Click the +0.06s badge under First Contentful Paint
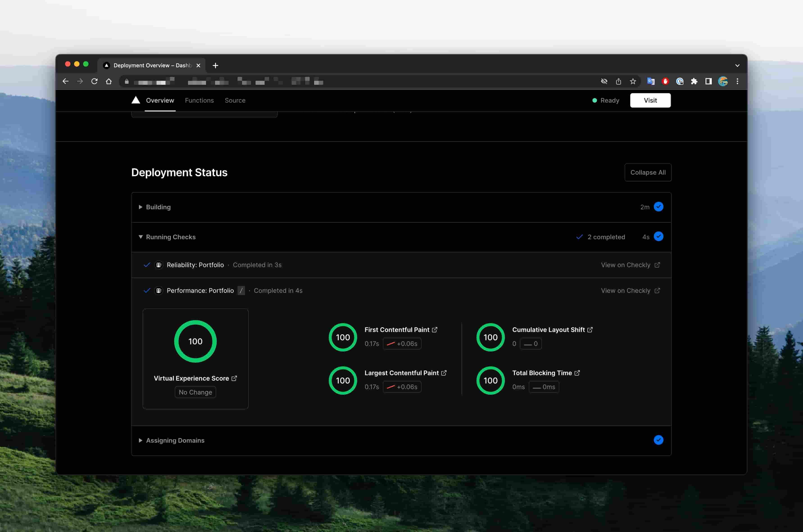This screenshot has width=803, height=532. coord(402,344)
